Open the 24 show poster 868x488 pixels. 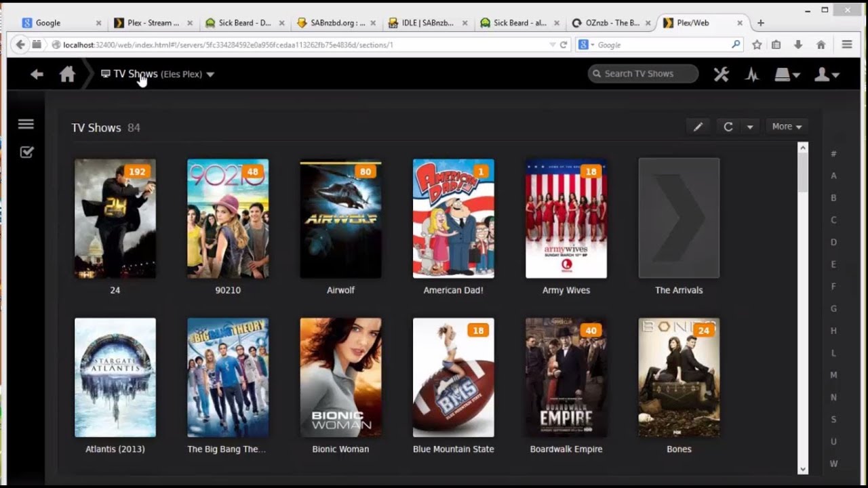[115, 219]
